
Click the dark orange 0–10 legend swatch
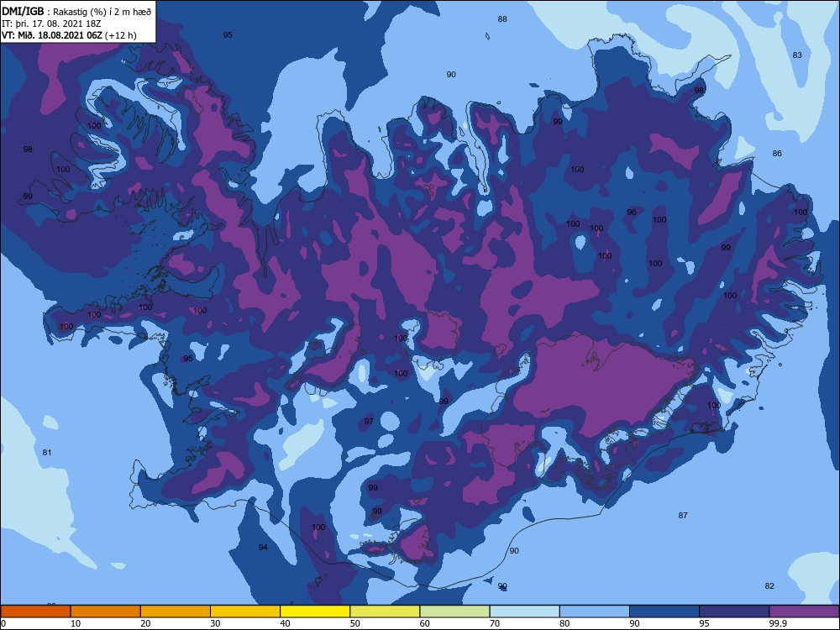click(x=35, y=612)
